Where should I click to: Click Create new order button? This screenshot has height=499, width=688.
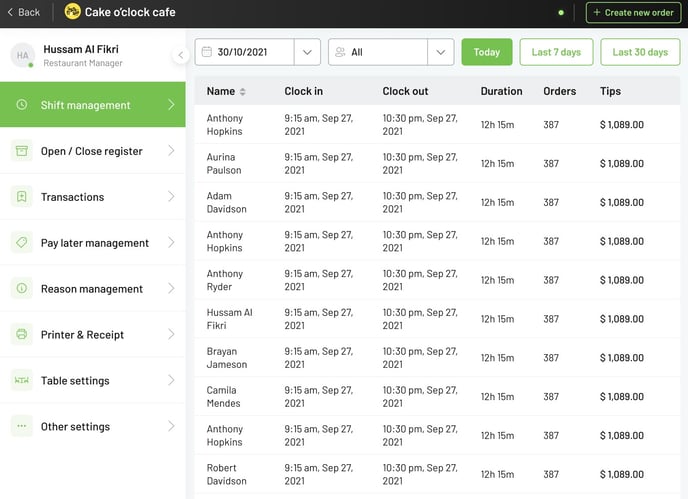coord(633,12)
